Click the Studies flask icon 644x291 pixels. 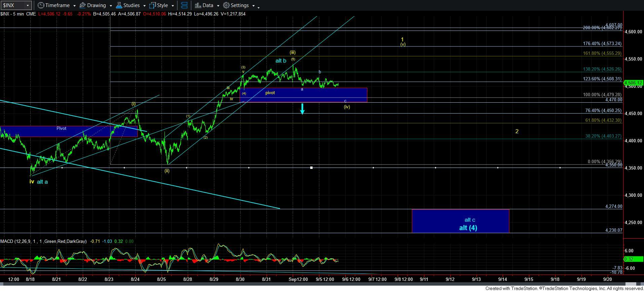(x=119, y=5)
